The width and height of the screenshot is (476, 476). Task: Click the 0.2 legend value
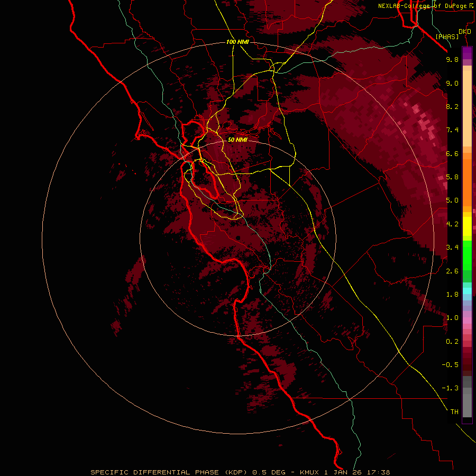(452, 342)
